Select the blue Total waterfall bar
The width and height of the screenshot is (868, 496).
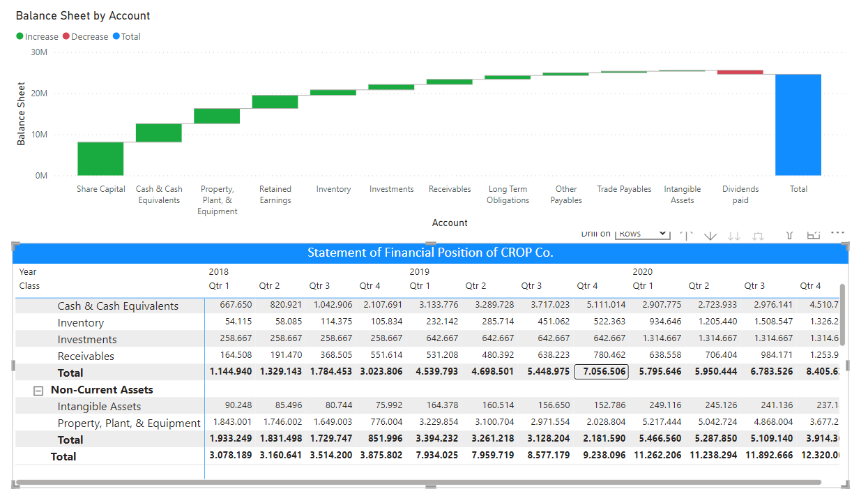(x=798, y=125)
